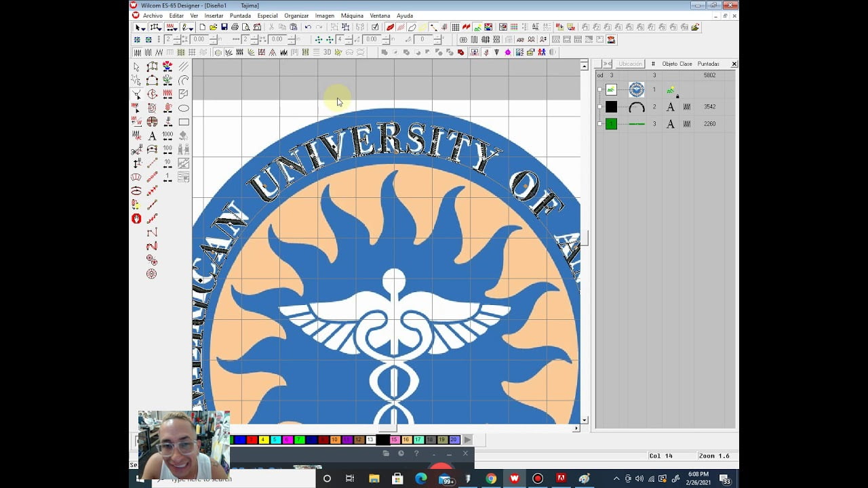Screen dimensions: 868x488
Task: Open the Organizar menu
Action: point(296,16)
